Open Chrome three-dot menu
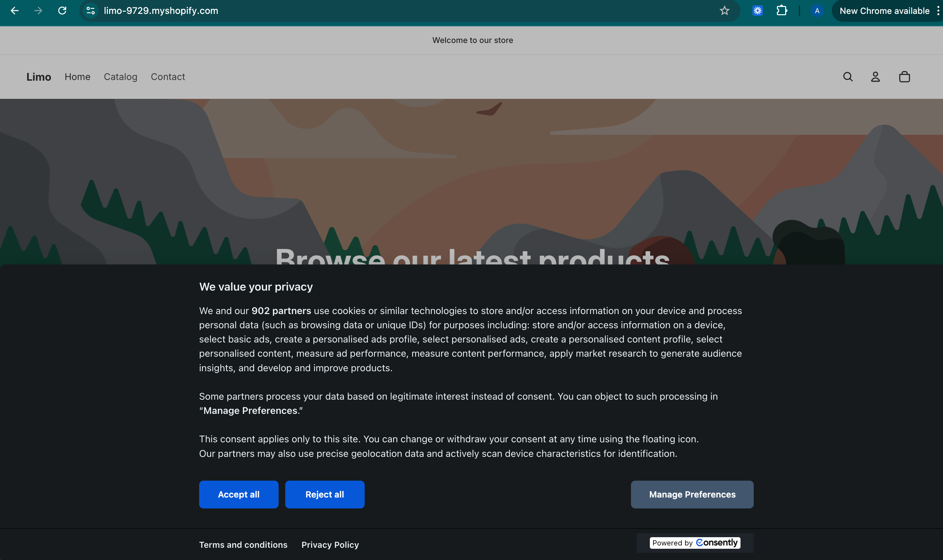Viewport: 943px width, 560px height. [938, 11]
